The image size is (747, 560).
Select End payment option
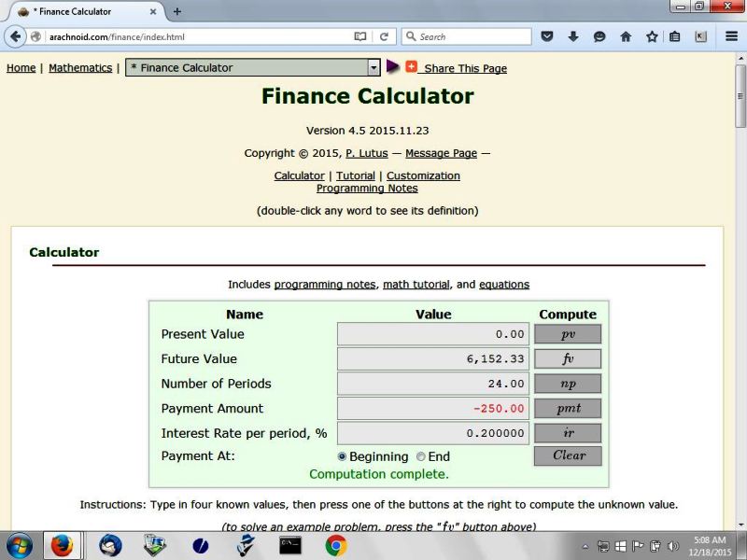click(x=421, y=456)
